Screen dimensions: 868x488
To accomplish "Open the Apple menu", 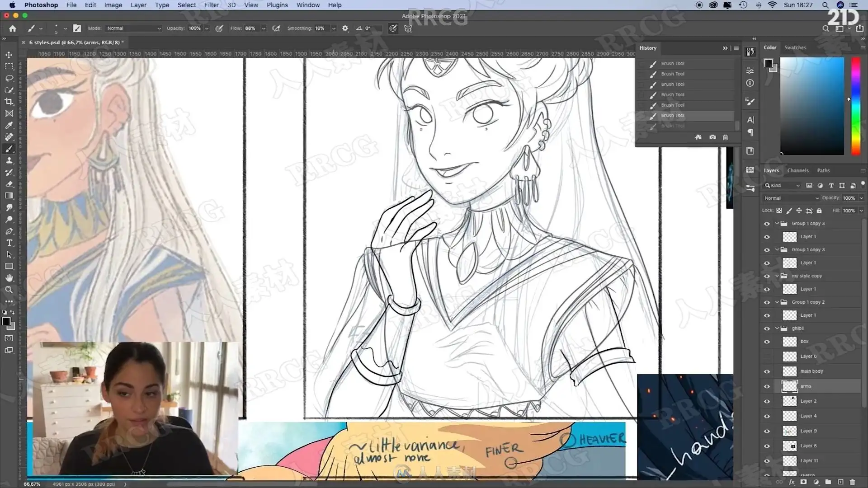I will (x=12, y=5).
